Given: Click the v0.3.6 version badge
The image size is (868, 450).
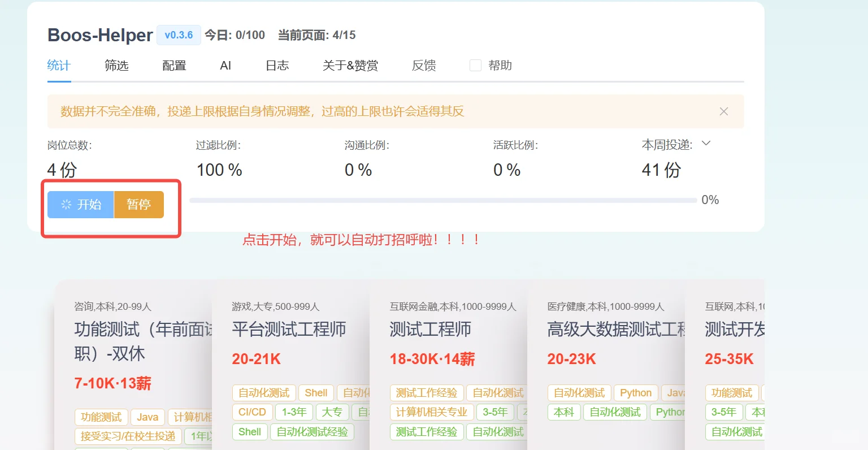Looking at the screenshot, I should point(179,35).
